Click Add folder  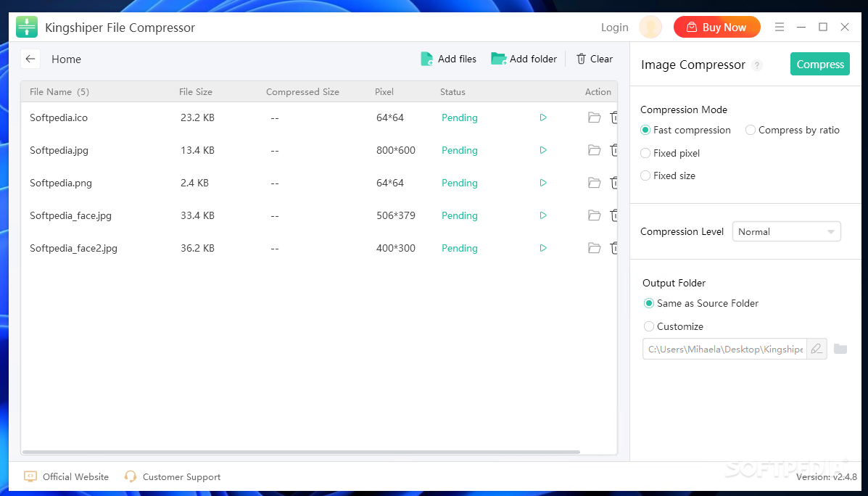(524, 59)
